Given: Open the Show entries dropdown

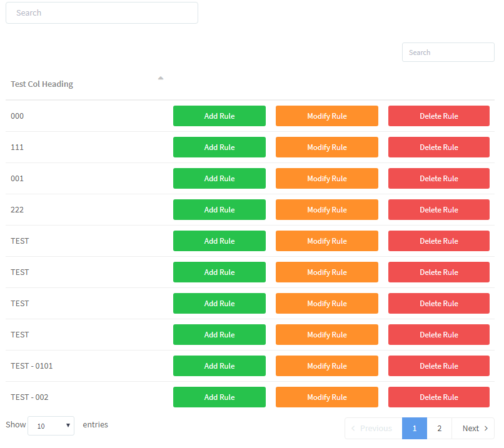Looking at the screenshot, I should point(51,426).
